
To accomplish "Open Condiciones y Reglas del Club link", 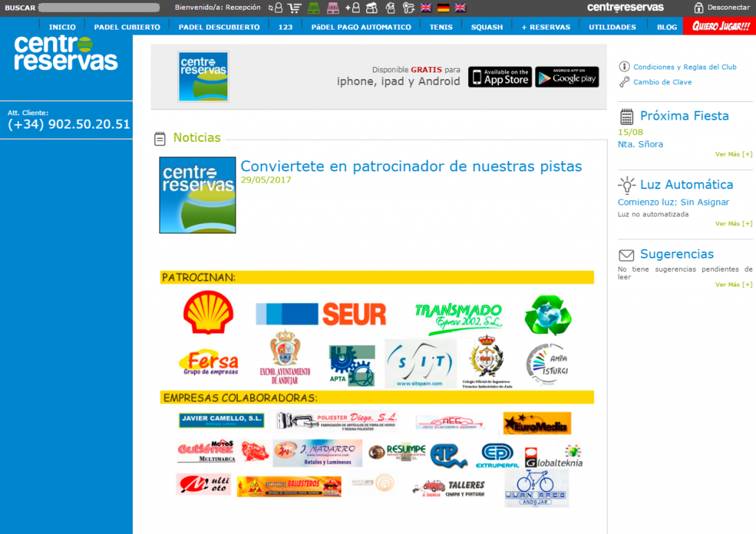I will 684,67.
